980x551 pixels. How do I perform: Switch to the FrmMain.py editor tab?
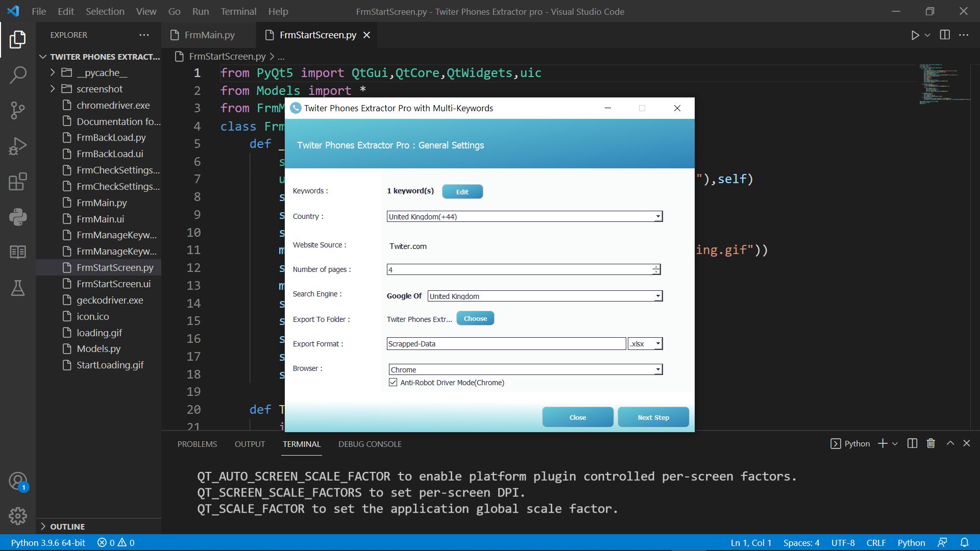(208, 35)
